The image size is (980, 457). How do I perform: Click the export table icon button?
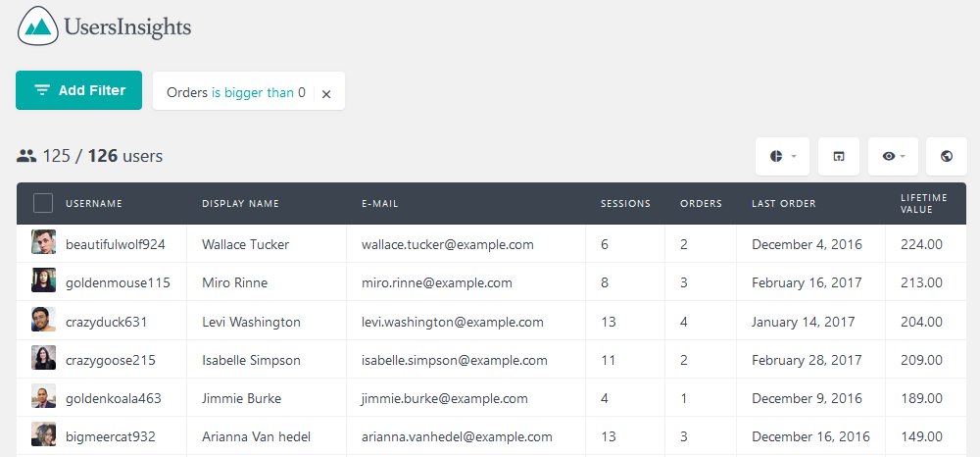[x=839, y=156]
